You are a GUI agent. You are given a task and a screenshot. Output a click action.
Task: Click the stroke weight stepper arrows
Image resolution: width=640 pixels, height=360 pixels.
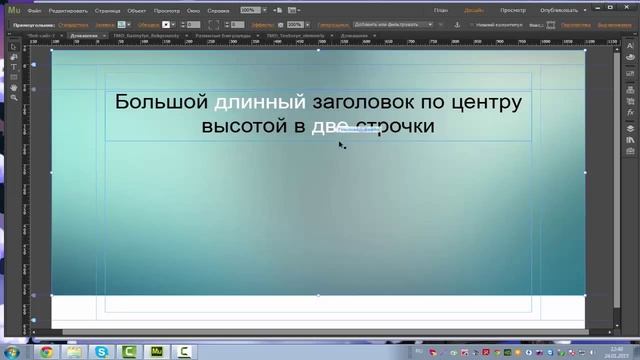[x=182, y=25]
